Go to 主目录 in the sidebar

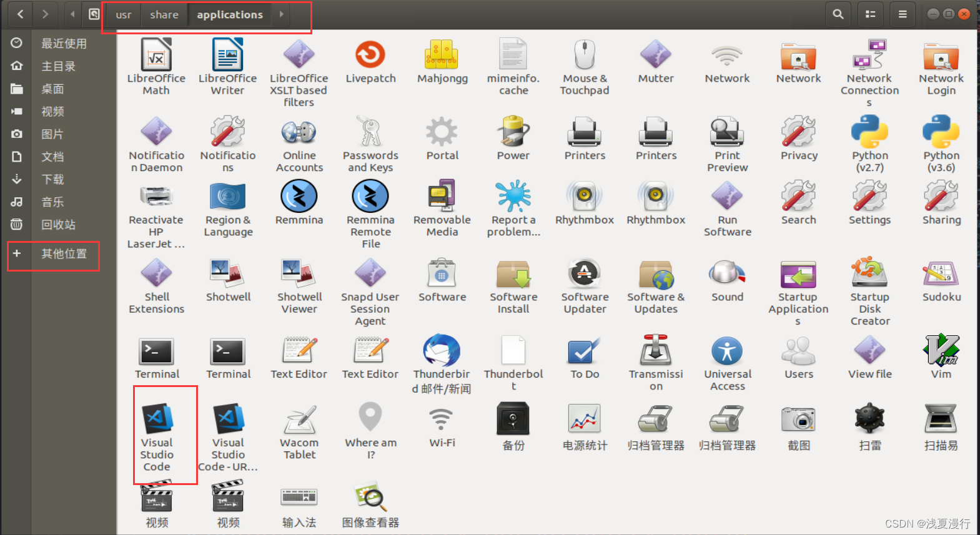click(x=59, y=66)
